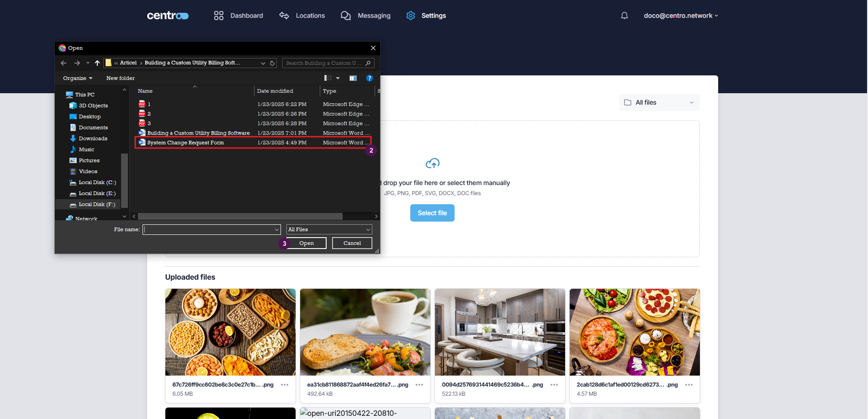
Task: Go up one folder level arrow
Action: (97, 63)
